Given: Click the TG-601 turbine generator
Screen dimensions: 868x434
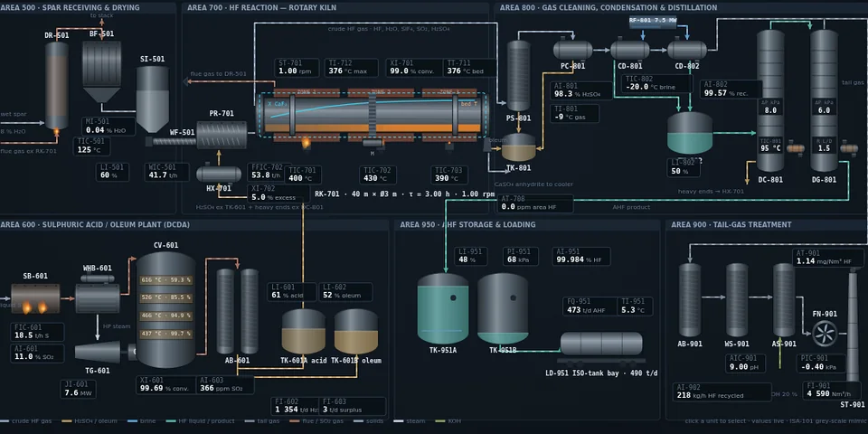Looking at the screenshot, I should (99, 352).
